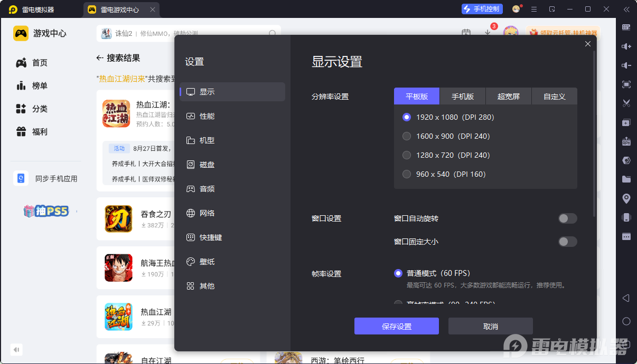Viewport: 637px width, 364px height.
Task: Open the shared folder tool
Action: click(626, 179)
